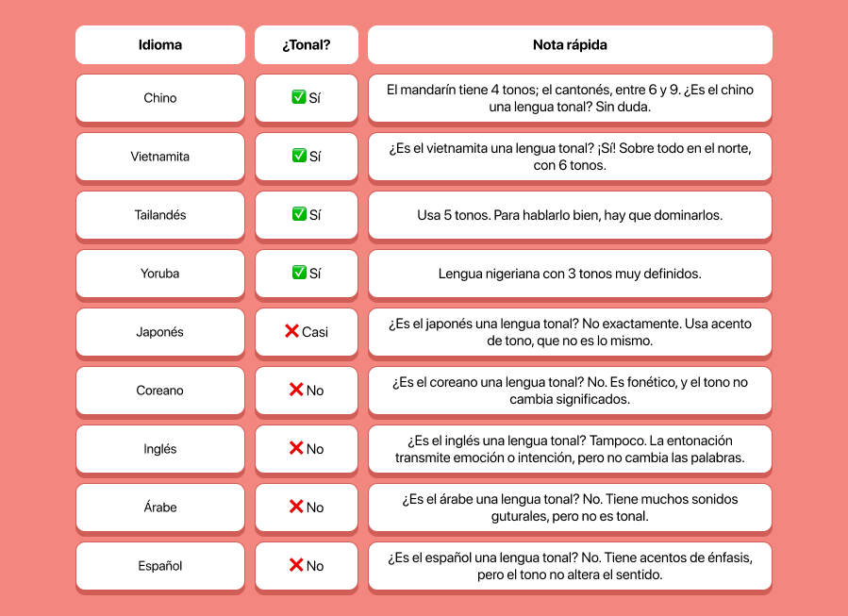
Task: Click the note about mandarín's 4 tonos
Action: pos(570,98)
